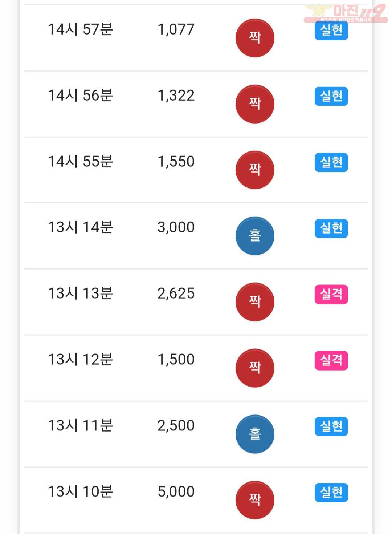Click the 실현 badge for 14시 55분
The width and height of the screenshot is (392, 534).
331,162
